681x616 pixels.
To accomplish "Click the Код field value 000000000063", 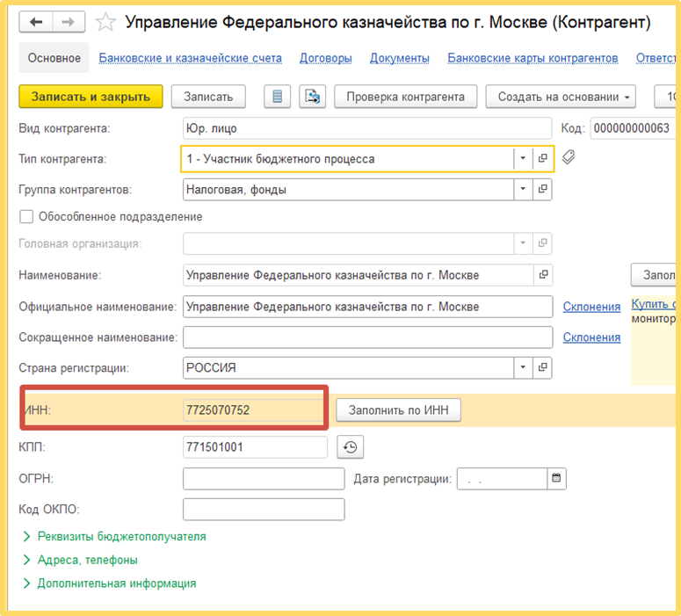I will pyautogui.click(x=633, y=128).
